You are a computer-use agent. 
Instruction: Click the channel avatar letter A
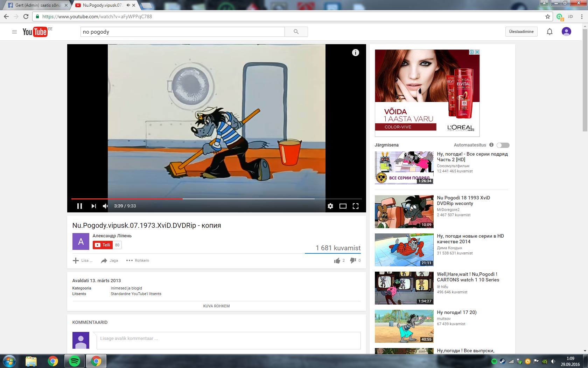(x=81, y=241)
